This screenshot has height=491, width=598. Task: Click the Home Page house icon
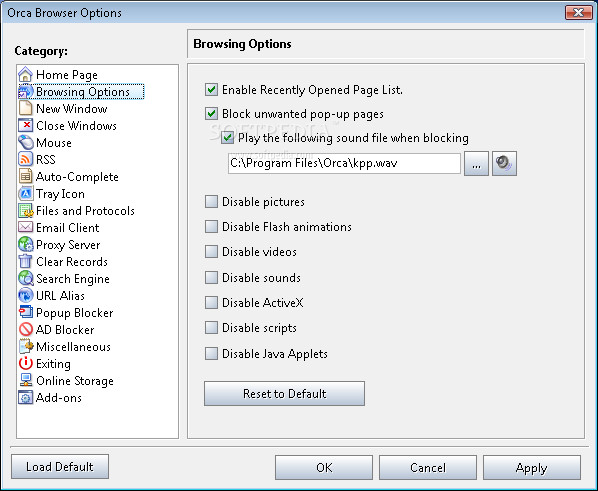tap(26, 74)
